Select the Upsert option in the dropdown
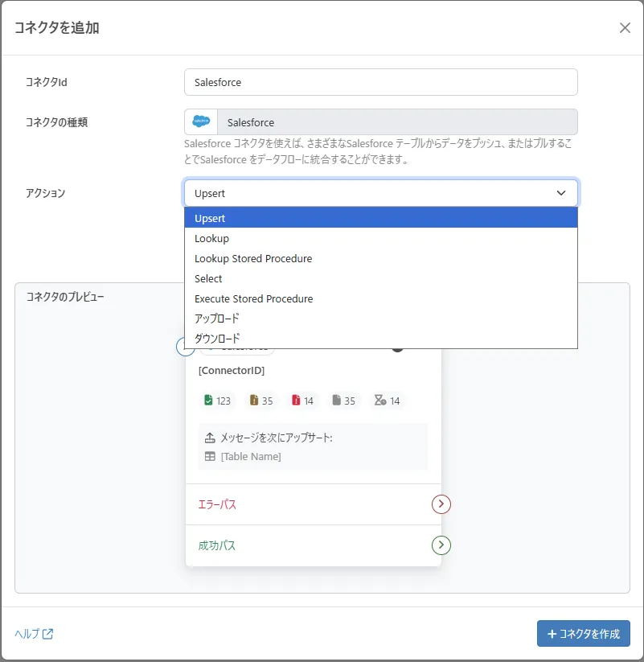Screen dimensions: 644x662 point(210,218)
